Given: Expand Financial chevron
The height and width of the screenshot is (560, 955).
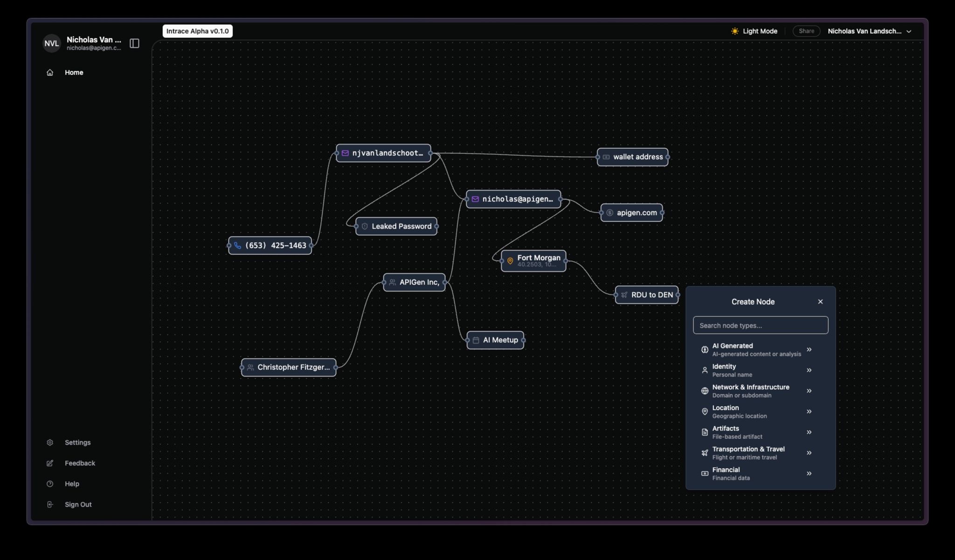Looking at the screenshot, I should tap(809, 473).
